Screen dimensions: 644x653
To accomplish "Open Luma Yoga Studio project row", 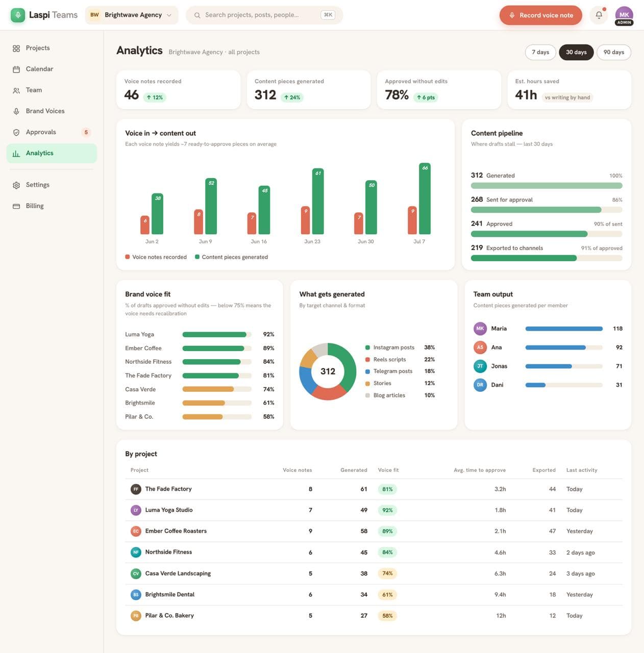I will click(374, 510).
